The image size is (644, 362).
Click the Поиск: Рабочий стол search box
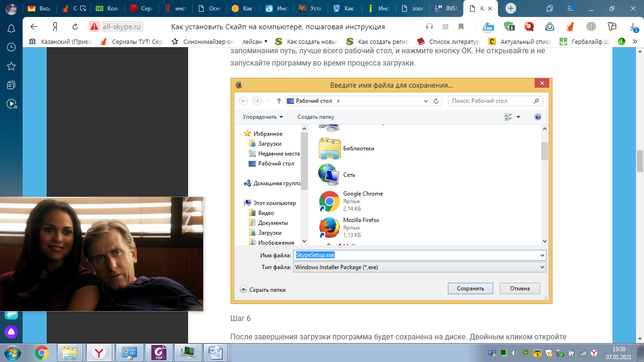[x=495, y=101]
